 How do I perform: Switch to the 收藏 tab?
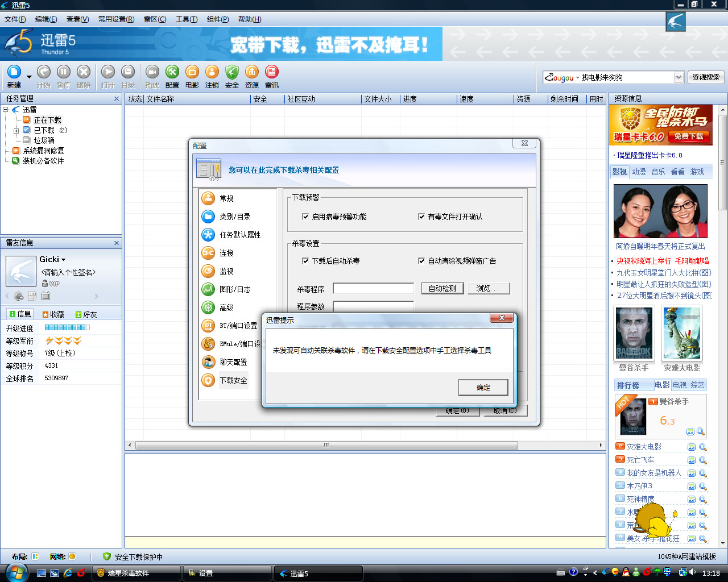click(53, 314)
